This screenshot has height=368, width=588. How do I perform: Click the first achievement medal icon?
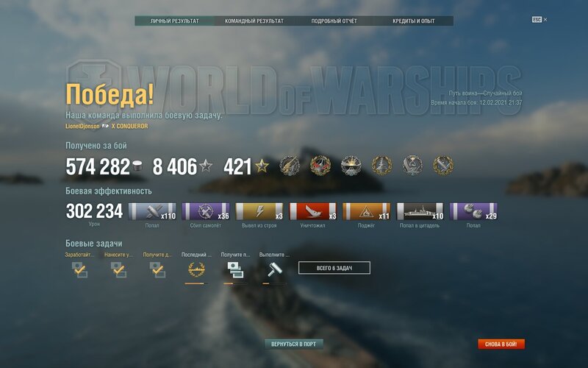pos(290,166)
